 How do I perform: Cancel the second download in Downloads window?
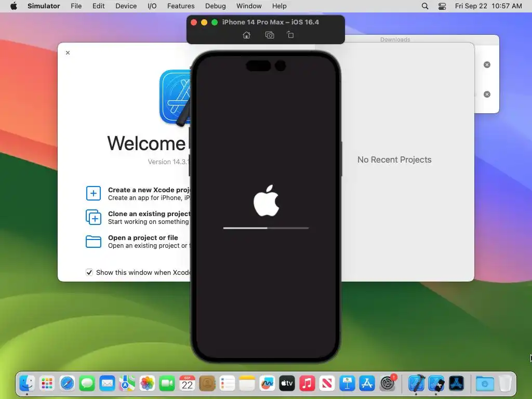pyautogui.click(x=487, y=95)
